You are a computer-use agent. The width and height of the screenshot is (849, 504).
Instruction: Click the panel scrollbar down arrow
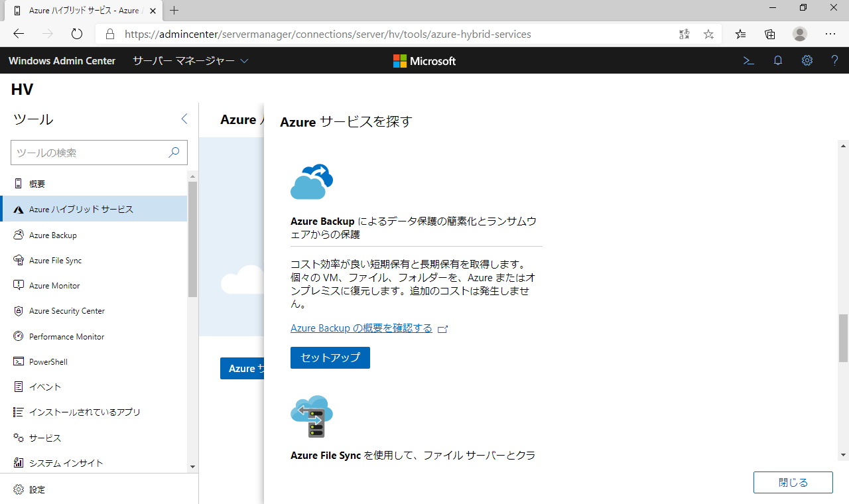pos(844,455)
